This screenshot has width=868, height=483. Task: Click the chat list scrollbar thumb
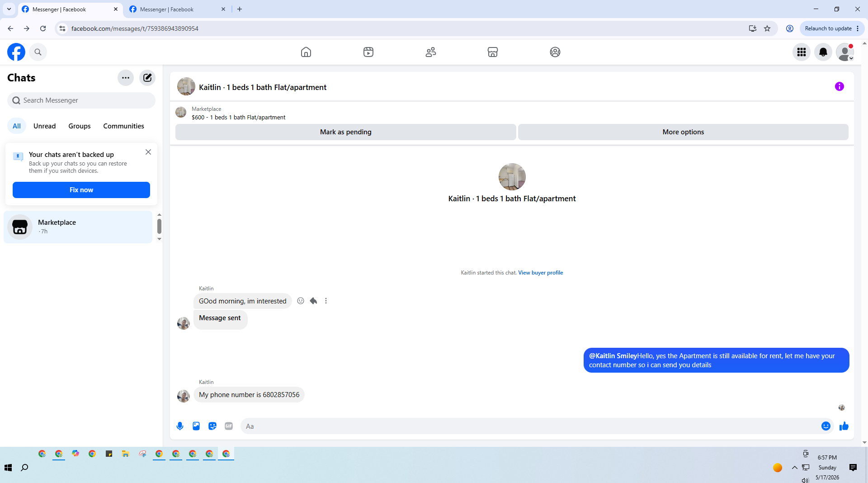click(x=159, y=226)
